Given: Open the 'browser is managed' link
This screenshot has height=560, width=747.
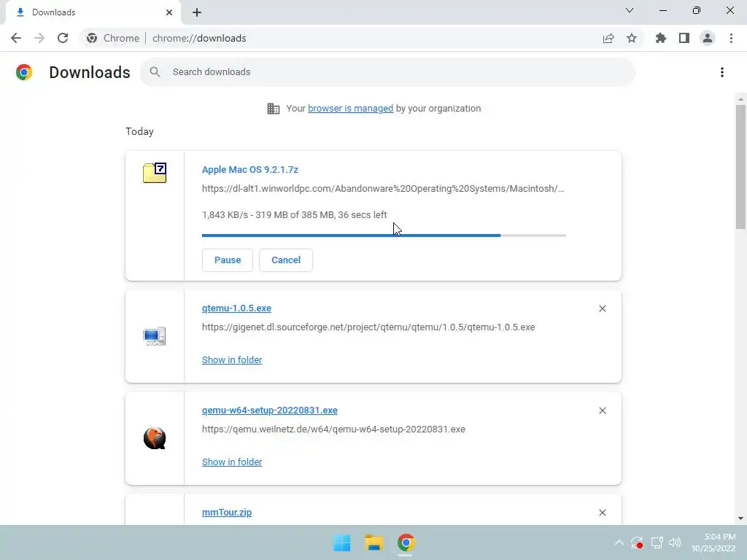Looking at the screenshot, I should pyautogui.click(x=351, y=109).
